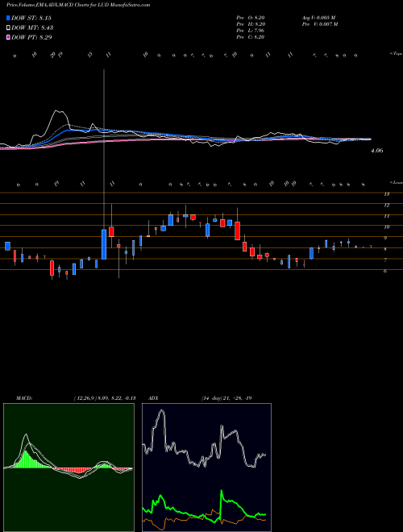
Task: Click the 'MACD:' panel heading
Action: 24,398
